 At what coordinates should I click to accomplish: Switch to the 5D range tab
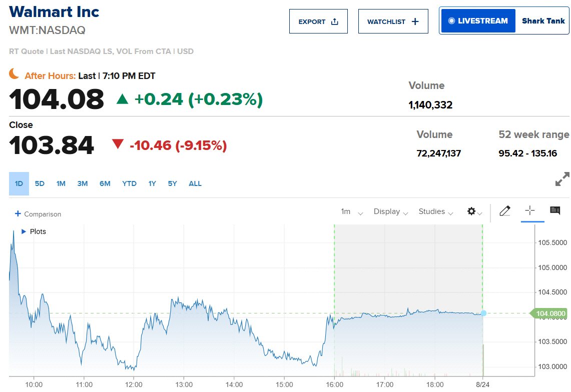coord(40,184)
